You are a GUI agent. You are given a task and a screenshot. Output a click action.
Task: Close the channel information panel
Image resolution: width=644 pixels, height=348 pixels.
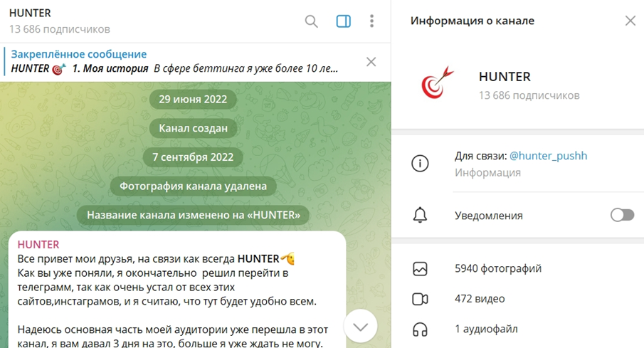pyautogui.click(x=630, y=21)
